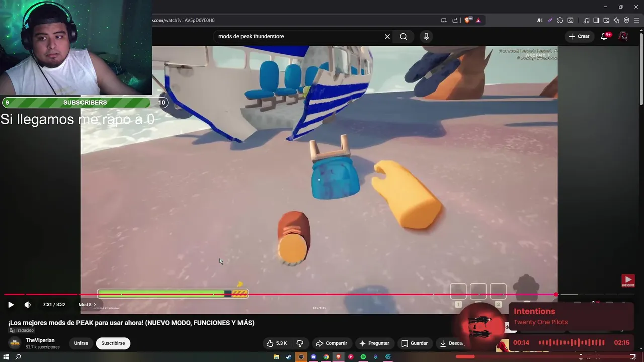The height and width of the screenshot is (362, 644).
Task: Open Google Chrome from the taskbar
Action: (326, 357)
